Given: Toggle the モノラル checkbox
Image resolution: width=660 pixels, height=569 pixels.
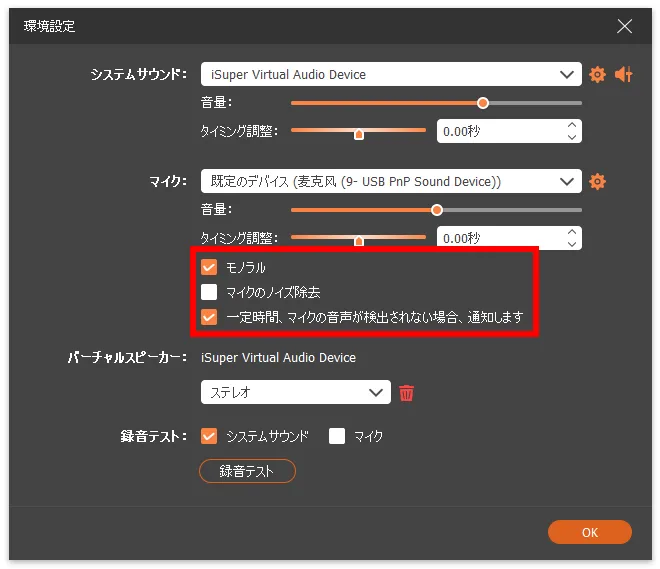Looking at the screenshot, I should coord(209,267).
